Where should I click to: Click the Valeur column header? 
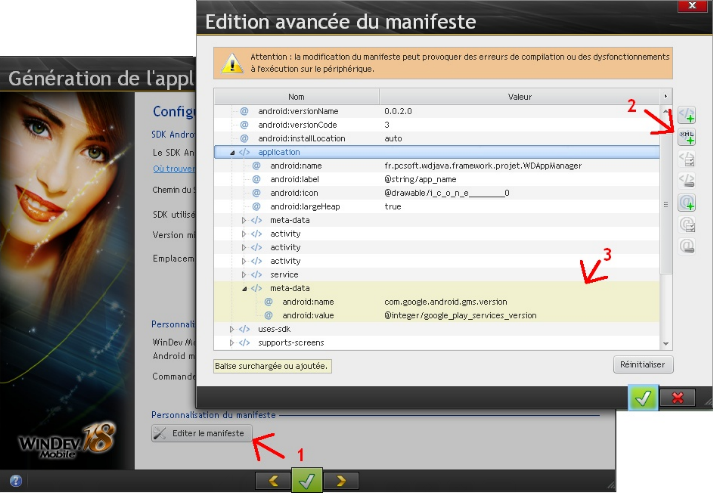pyautogui.click(x=520, y=96)
